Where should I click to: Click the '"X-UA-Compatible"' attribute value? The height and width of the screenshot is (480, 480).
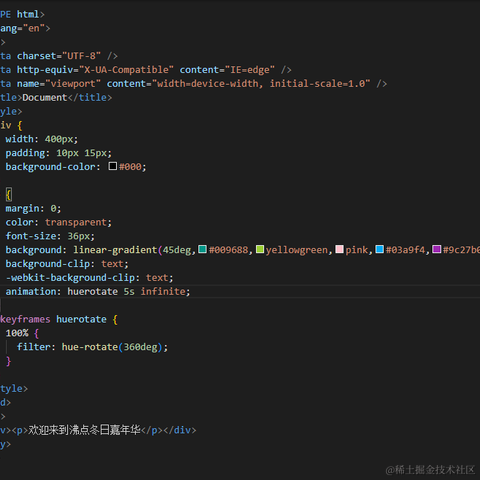(x=126, y=70)
